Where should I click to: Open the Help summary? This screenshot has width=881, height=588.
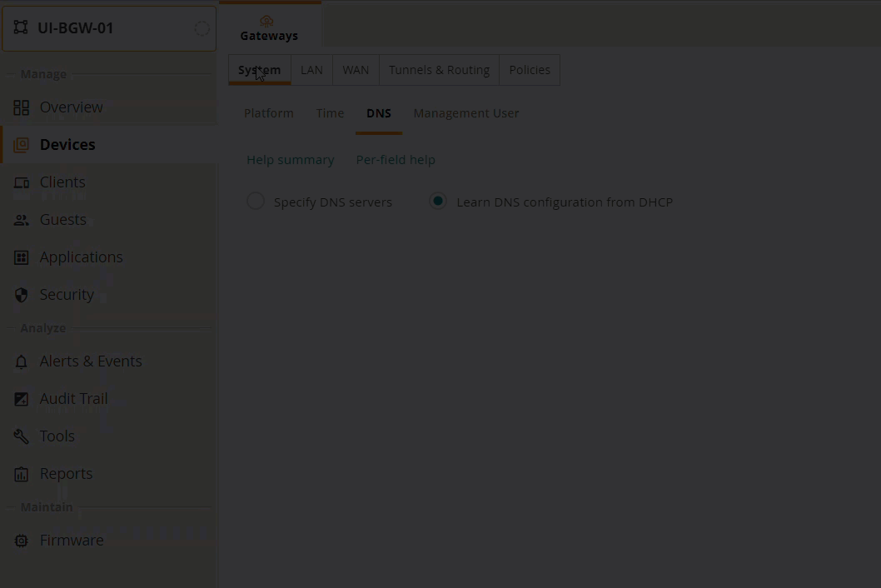291,159
